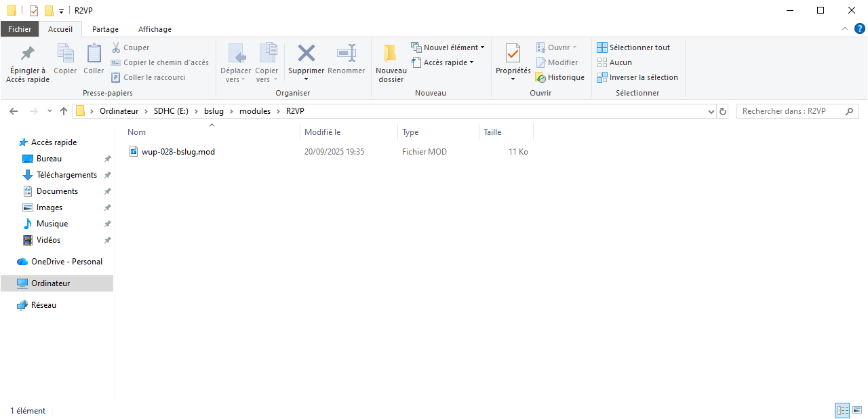Image resolution: width=868 pixels, height=419 pixels.
Task: Click the Copier ribbon icon in Presse-papiers
Action: (65, 53)
